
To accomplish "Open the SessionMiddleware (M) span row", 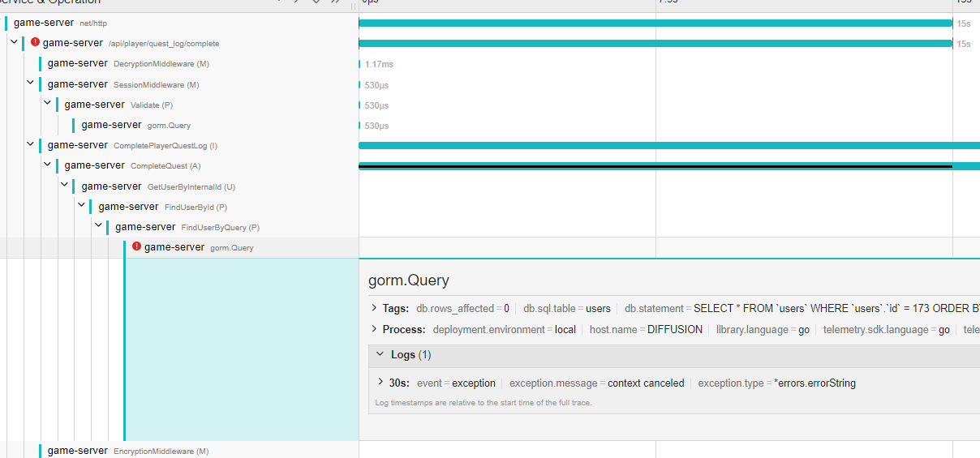I will [x=123, y=84].
